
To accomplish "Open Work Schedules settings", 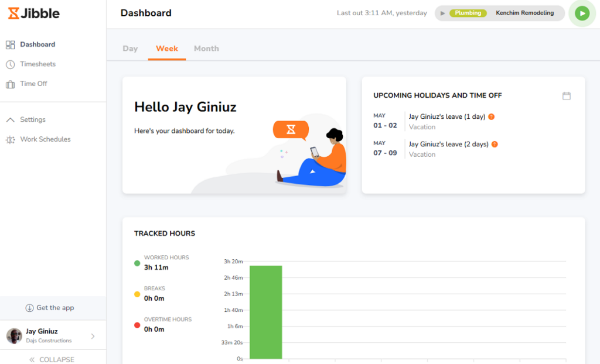I will [45, 139].
